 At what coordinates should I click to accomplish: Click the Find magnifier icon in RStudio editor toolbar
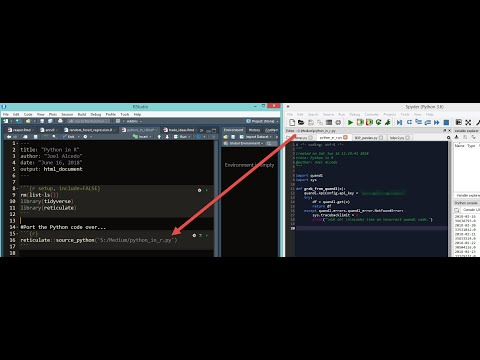[54, 137]
